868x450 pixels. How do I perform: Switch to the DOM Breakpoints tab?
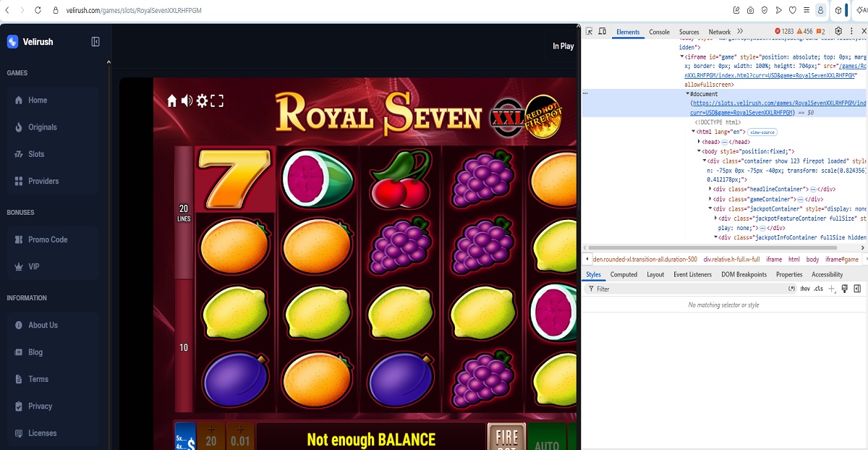click(x=744, y=275)
